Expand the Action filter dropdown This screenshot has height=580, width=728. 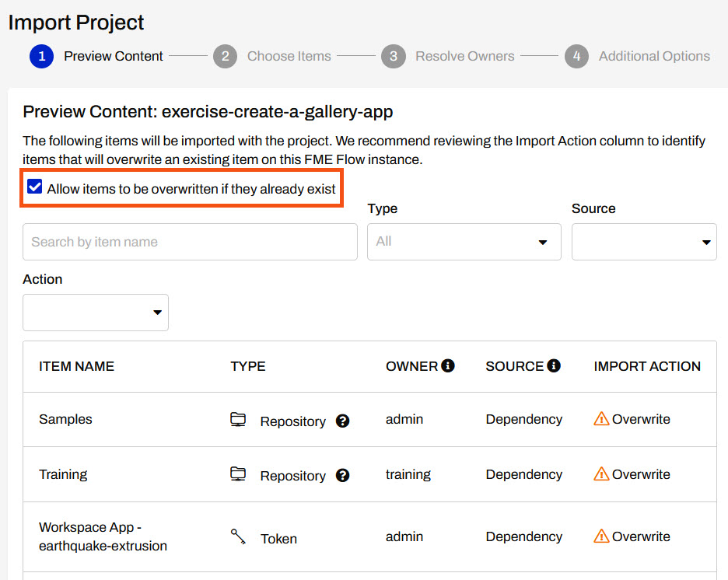tap(96, 313)
